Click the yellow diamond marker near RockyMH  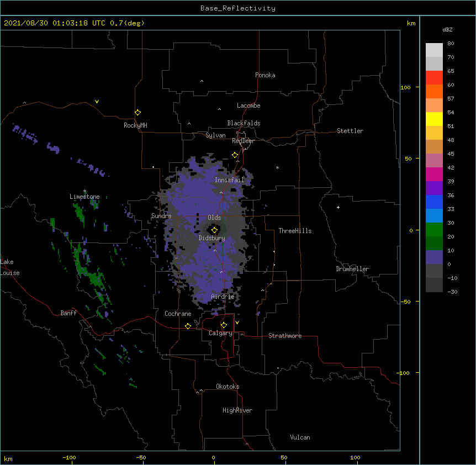tap(138, 113)
